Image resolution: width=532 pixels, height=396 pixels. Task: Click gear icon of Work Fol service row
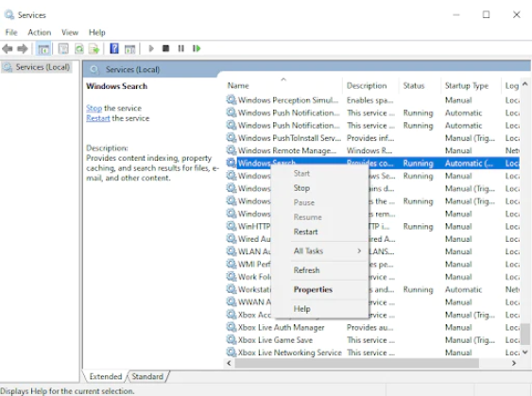[232, 277]
